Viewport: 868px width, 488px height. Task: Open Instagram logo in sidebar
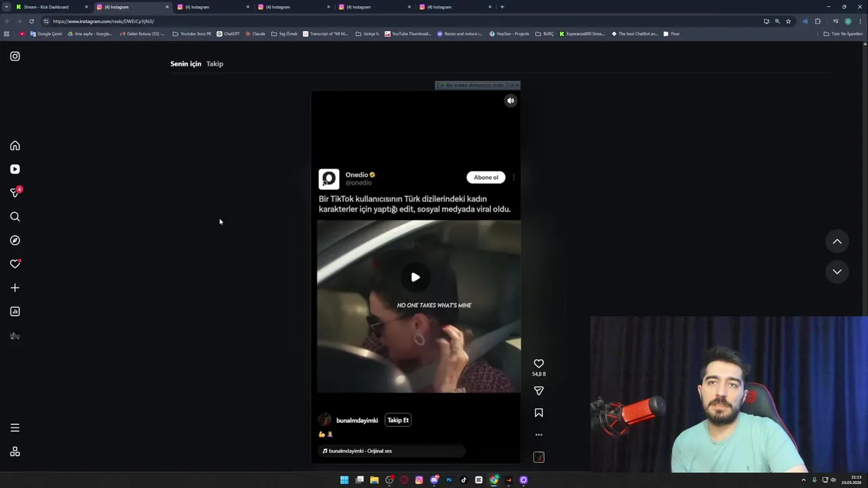point(15,56)
